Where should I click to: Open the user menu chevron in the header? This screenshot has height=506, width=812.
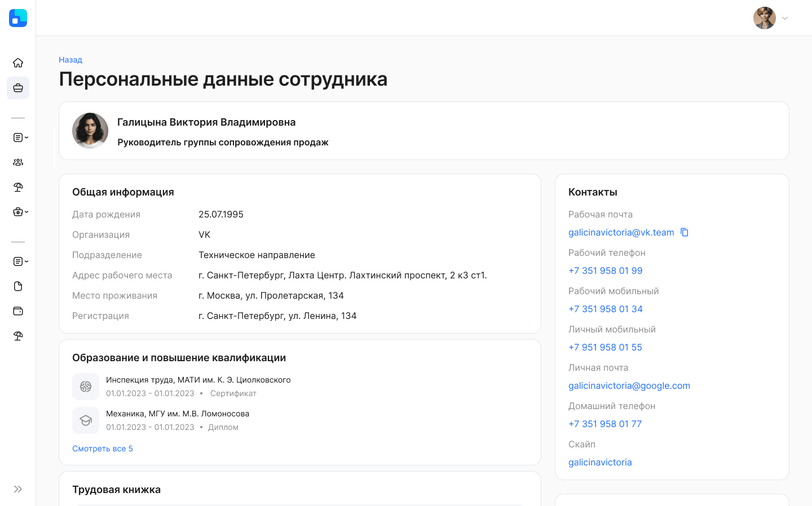point(785,18)
